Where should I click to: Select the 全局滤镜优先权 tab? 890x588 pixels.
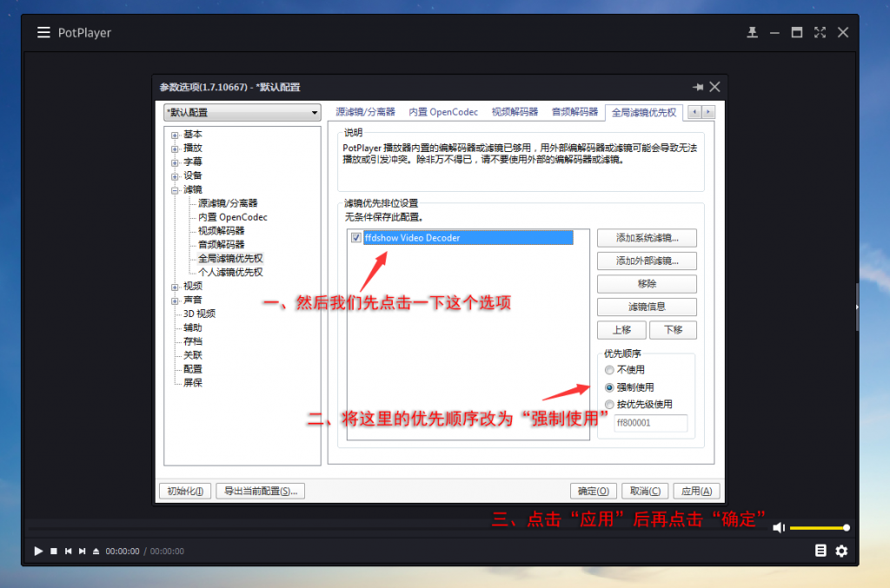click(x=644, y=112)
